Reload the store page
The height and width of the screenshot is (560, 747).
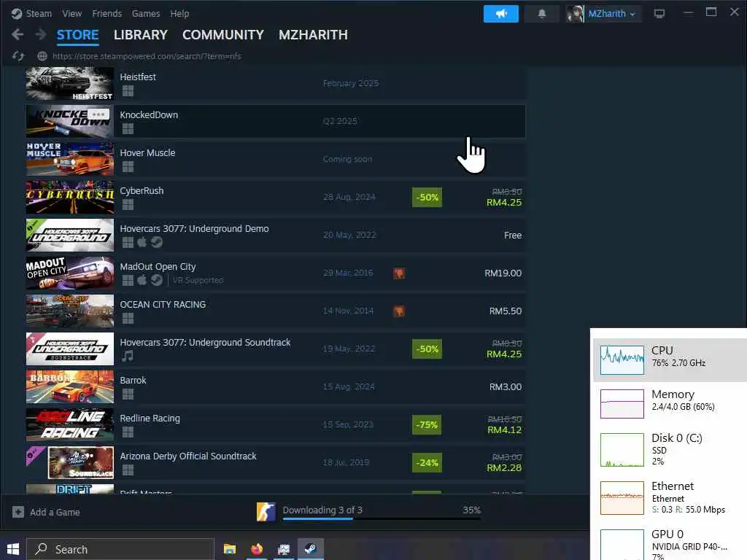coord(18,56)
